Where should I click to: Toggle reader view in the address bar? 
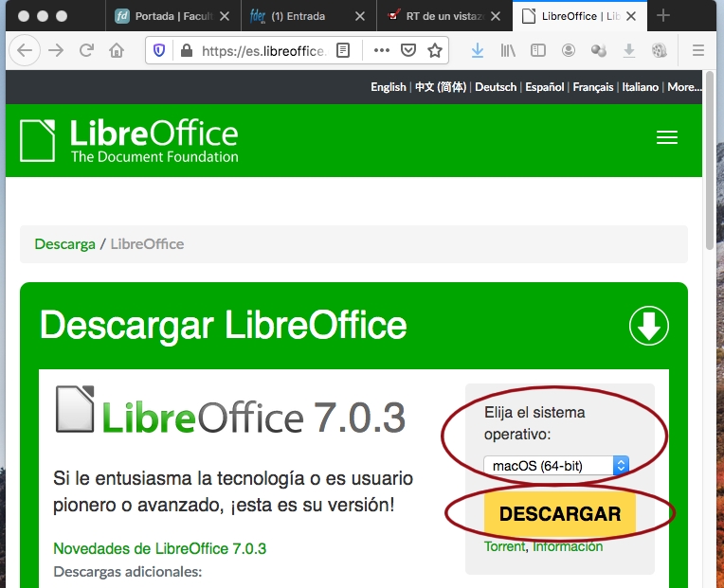(x=343, y=51)
